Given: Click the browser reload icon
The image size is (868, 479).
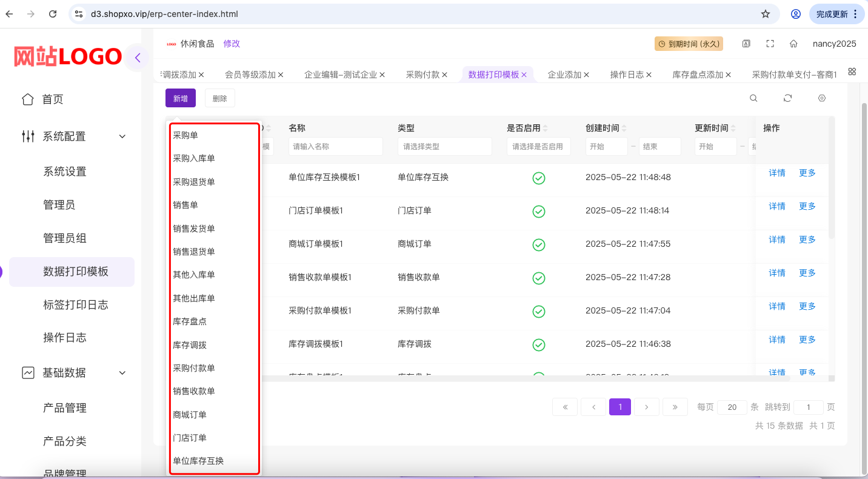Looking at the screenshot, I should [53, 14].
